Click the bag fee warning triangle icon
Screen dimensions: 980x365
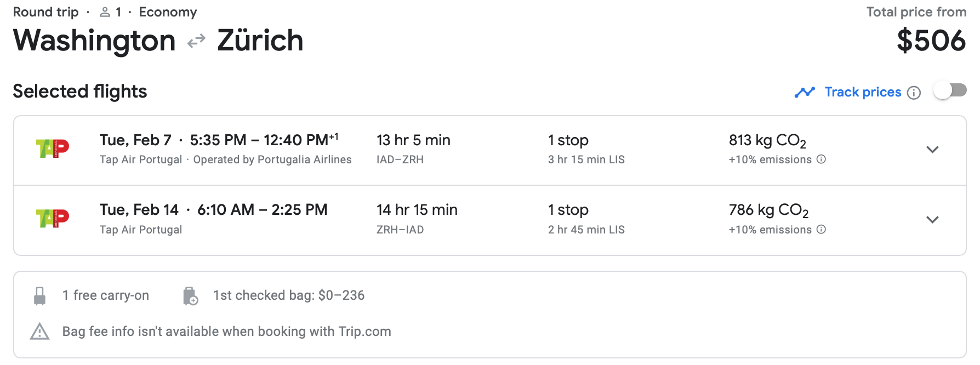39,332
